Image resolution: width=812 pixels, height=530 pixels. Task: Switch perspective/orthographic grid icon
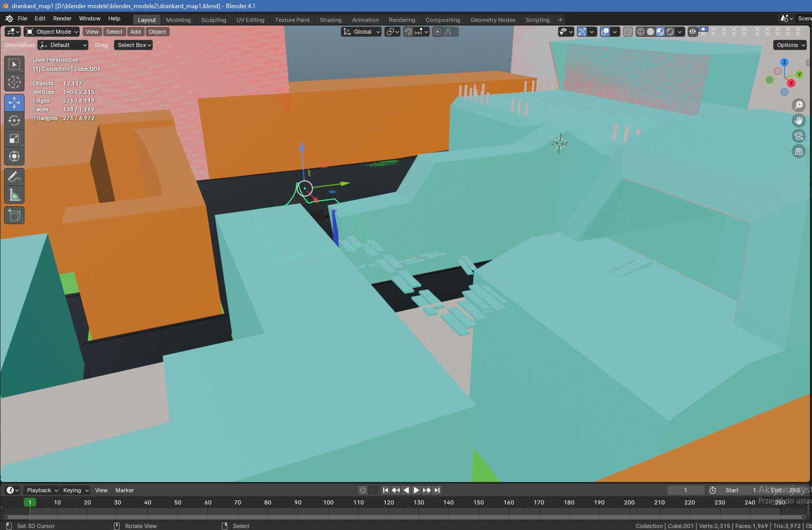(799, 151)
